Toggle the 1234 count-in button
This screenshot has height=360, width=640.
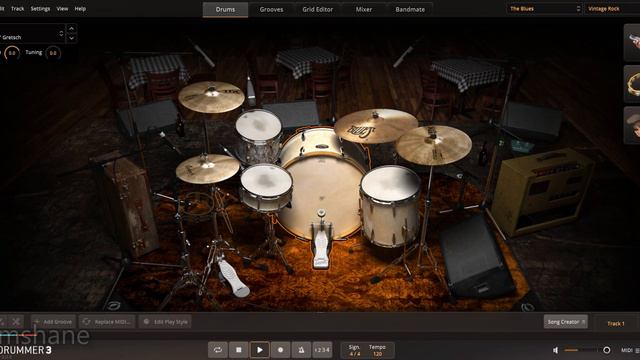pyautogui.click(x=322, y=350)
